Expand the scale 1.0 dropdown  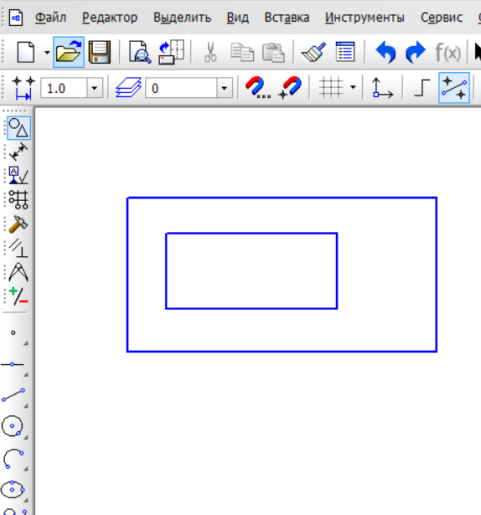coord(95,88)
